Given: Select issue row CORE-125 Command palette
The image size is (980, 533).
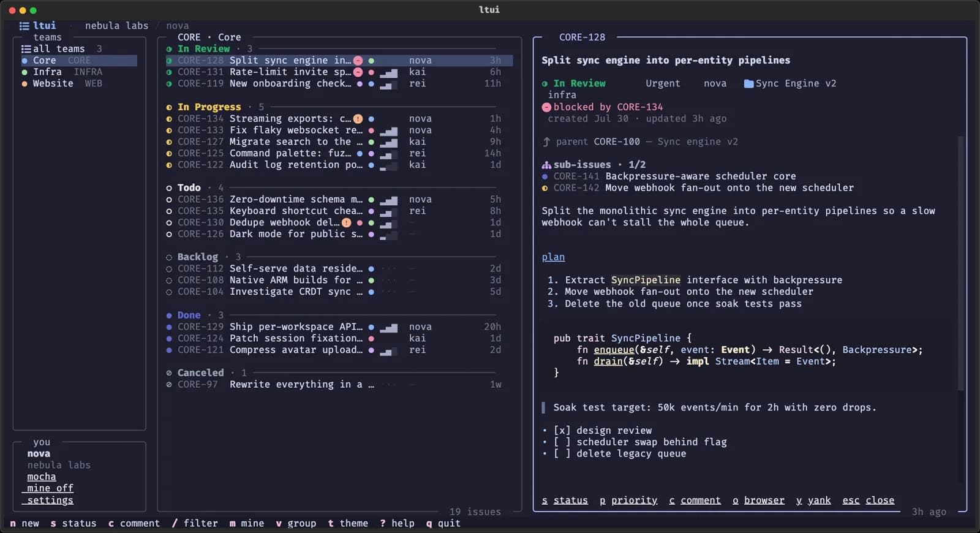Looking at the screenshot, I should coord(339,154).
